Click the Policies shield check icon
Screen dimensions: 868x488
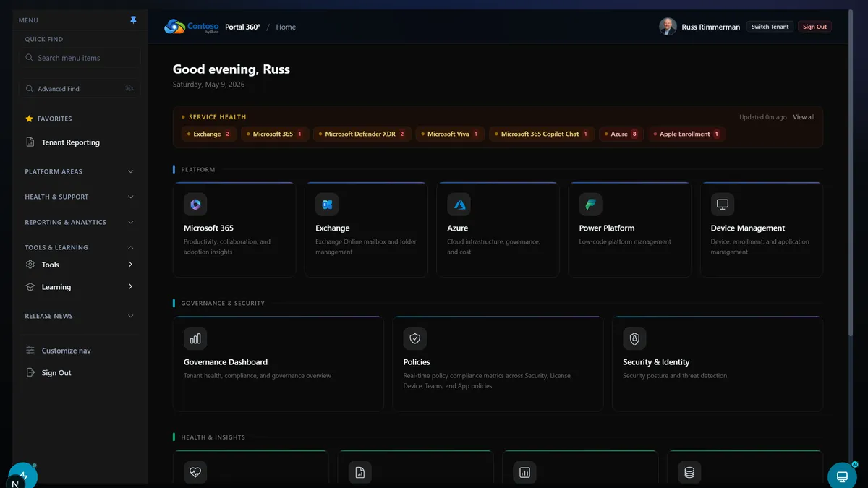click(415, 338)
